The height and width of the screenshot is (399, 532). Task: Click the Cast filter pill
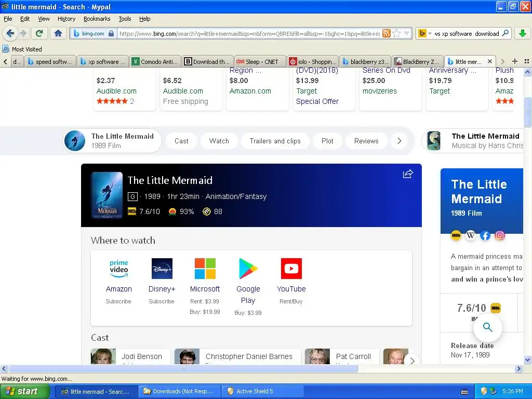[x=181, y=141]
